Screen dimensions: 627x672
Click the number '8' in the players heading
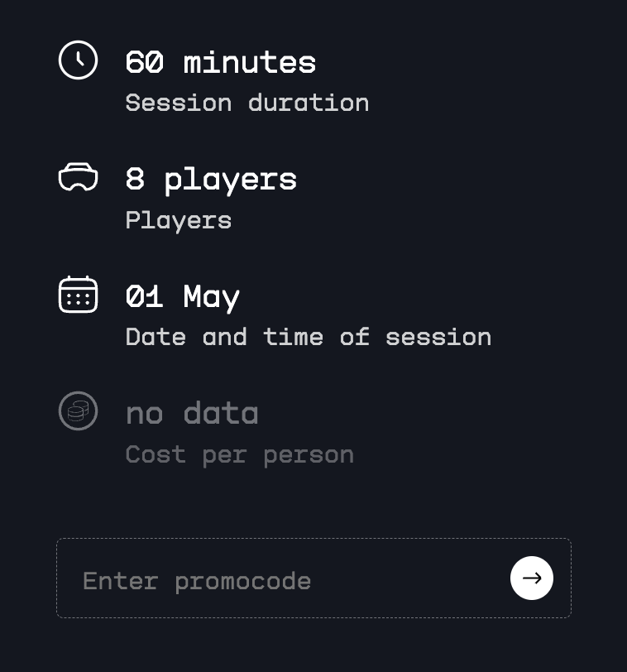coord(135,180)
